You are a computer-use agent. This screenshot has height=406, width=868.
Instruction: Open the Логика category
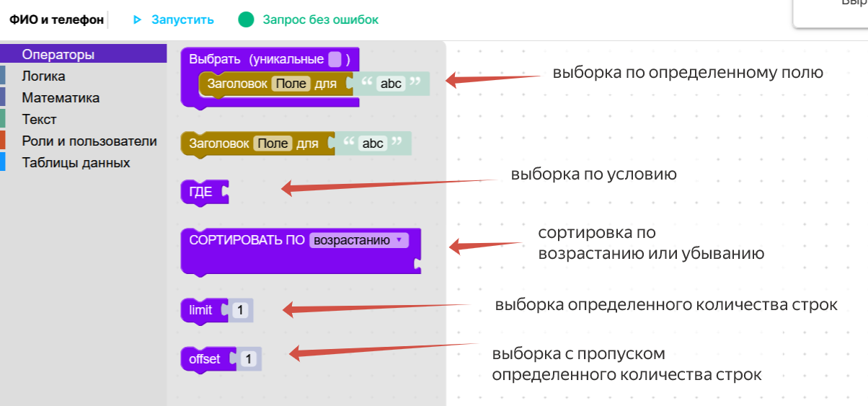(43, 76)
